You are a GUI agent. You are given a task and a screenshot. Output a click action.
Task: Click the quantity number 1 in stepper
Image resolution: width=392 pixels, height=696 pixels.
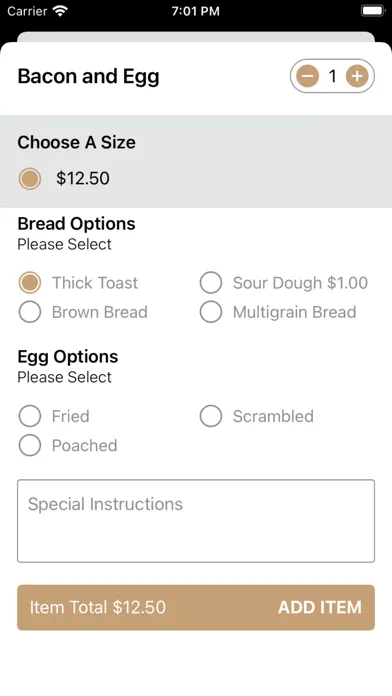click(x=332, y=76)
